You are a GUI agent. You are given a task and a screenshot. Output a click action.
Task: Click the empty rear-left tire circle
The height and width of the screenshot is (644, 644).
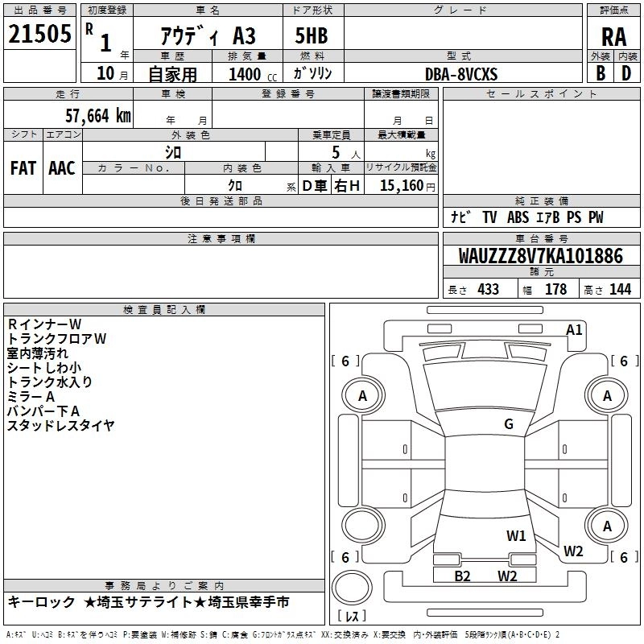pyautogui.click(x=363, y=526)
